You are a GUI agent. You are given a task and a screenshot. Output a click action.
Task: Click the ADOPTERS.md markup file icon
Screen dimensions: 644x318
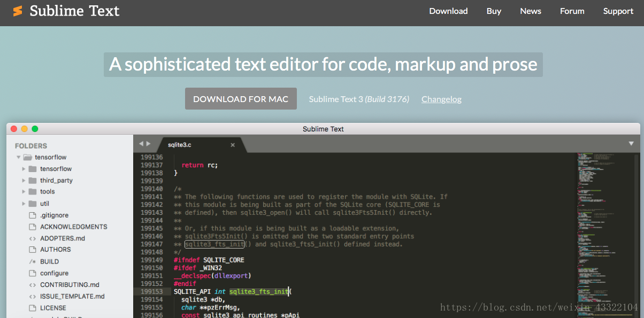point(33,238)
